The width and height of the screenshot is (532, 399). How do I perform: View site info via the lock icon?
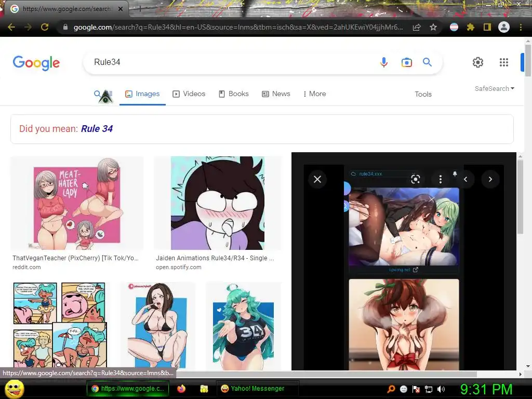(65, 27)
